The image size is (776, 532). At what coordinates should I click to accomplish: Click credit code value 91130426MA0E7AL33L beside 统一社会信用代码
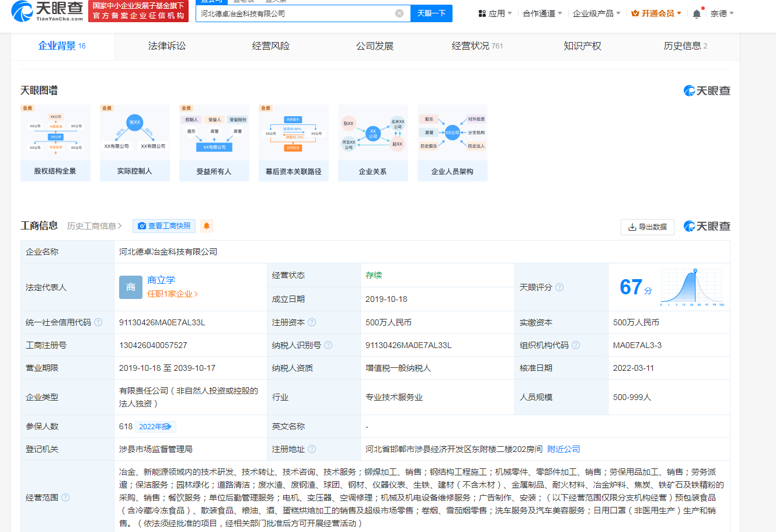point(162,322)
